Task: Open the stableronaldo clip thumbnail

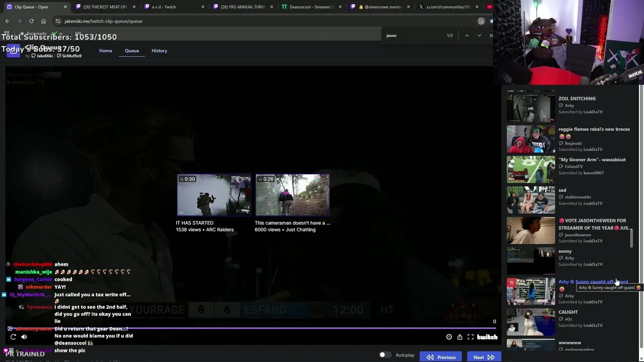Action: [531, 200]
